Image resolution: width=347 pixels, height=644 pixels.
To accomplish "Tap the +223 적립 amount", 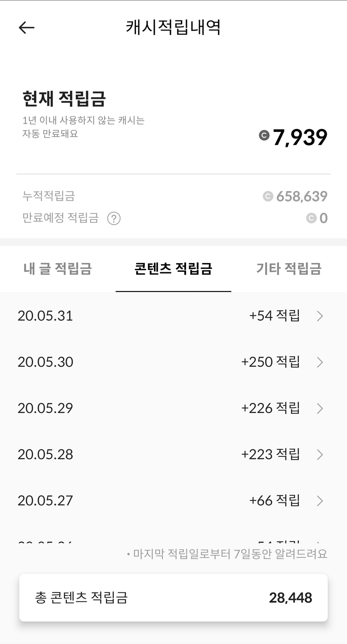I will (270, 454).
